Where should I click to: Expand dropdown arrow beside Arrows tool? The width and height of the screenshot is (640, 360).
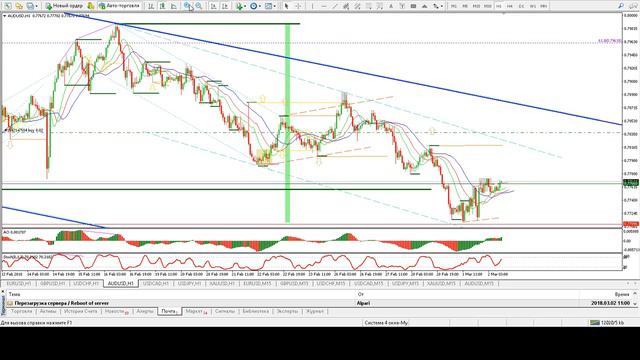click(x=442, y=6)
